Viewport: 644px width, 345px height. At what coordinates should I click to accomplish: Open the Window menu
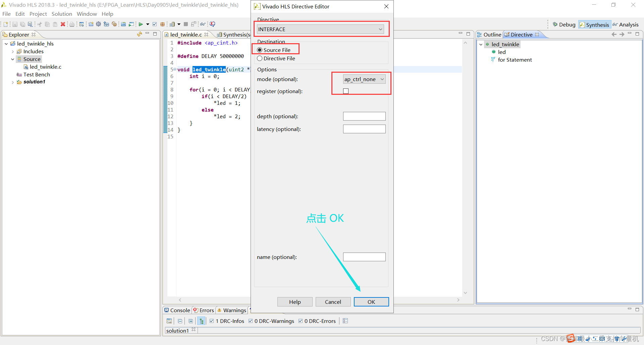tap(87, 14)
